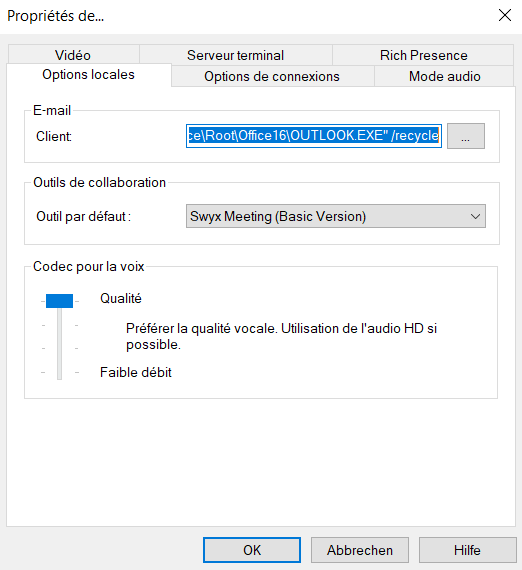Screen dimensions: 522x570
Task: Browse for e-mail client with ellipsis button
Action: [466, 136]
